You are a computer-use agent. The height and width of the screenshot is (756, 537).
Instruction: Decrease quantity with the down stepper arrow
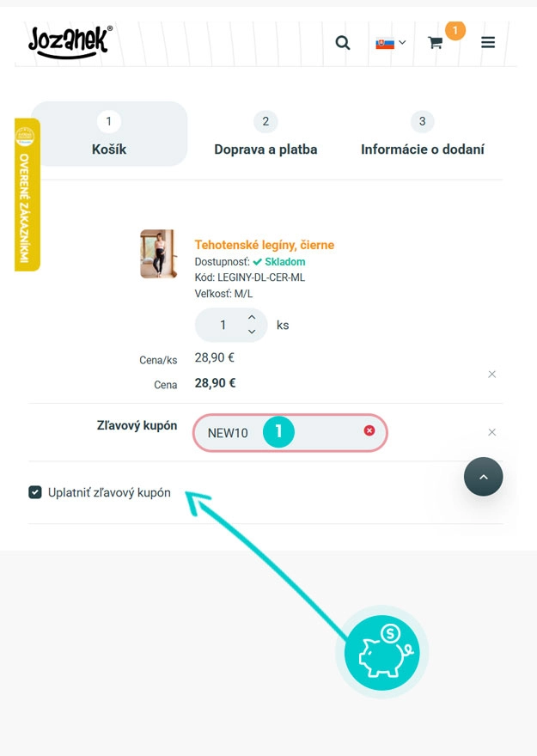tap(252, 330)
